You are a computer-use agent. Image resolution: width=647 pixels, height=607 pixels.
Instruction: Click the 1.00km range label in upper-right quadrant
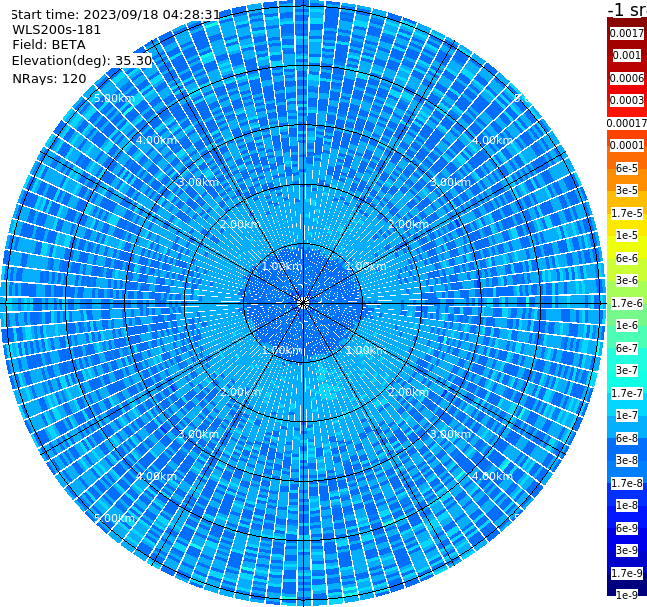366,266
